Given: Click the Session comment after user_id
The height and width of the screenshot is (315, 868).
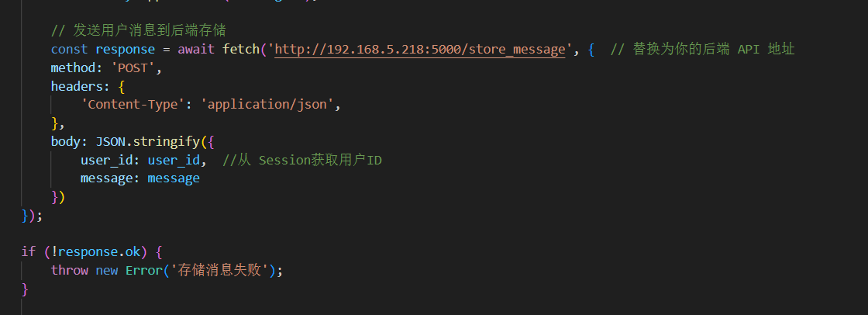Looking at the screenshot, I should (302, 160).
